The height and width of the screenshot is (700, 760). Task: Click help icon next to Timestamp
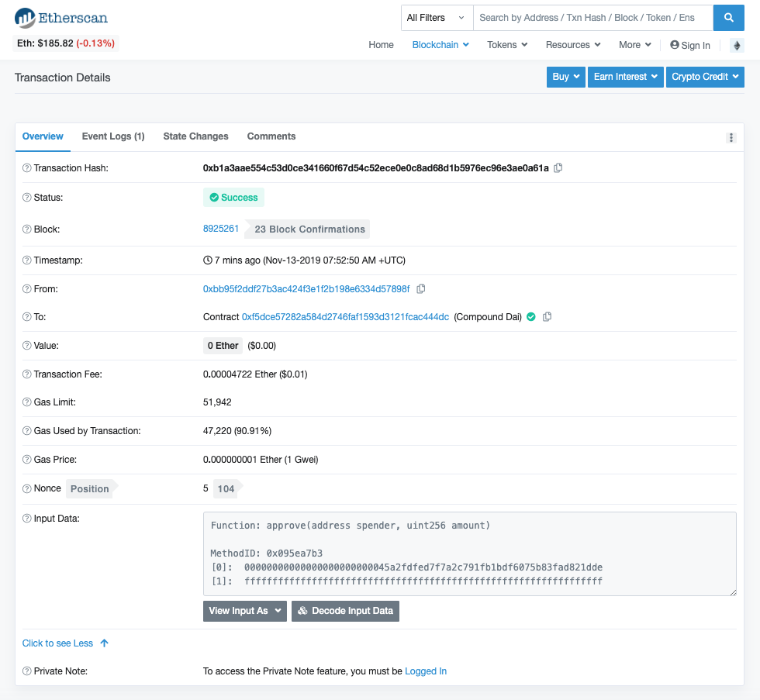tap(27, 260)
